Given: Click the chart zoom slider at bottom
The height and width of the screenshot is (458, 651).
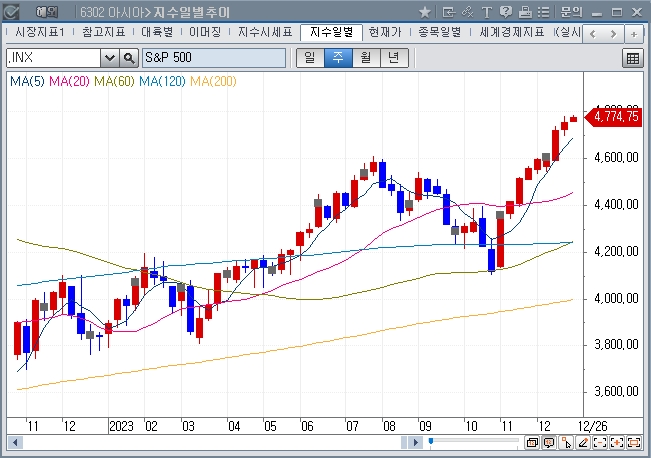Looking at the screenshot, I should click(430, 441).
